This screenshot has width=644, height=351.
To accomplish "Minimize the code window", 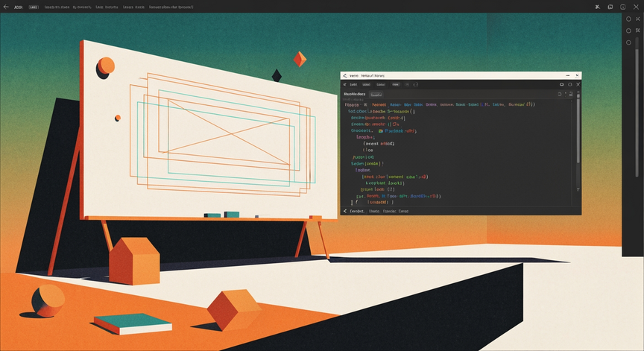I will [x=568, y=75].
